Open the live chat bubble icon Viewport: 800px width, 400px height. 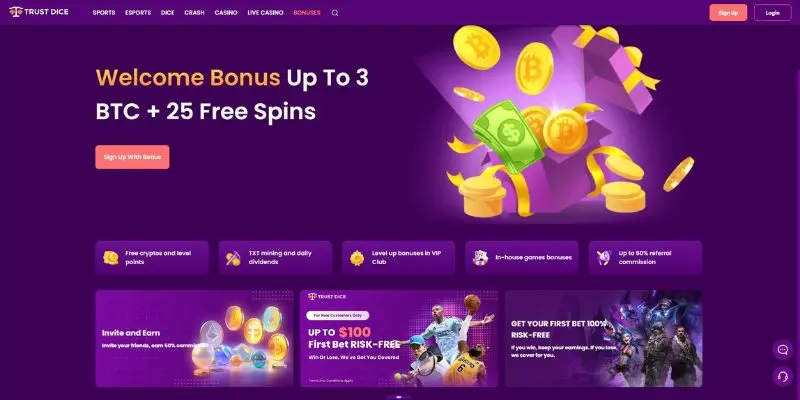pyautogui.click(x=783, y=350)
